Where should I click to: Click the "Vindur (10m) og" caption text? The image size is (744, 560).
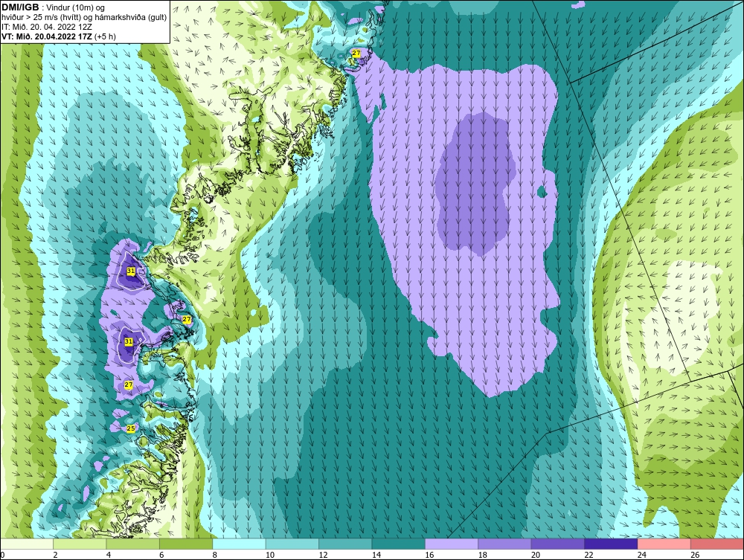(x=77, y=7)
